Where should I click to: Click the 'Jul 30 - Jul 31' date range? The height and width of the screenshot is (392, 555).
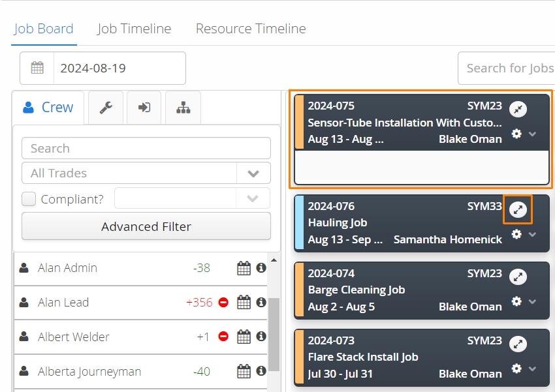340,374
